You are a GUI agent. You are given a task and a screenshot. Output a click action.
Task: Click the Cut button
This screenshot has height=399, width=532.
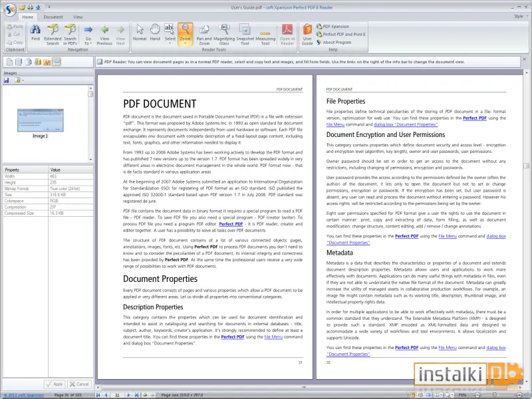(14, 35)
